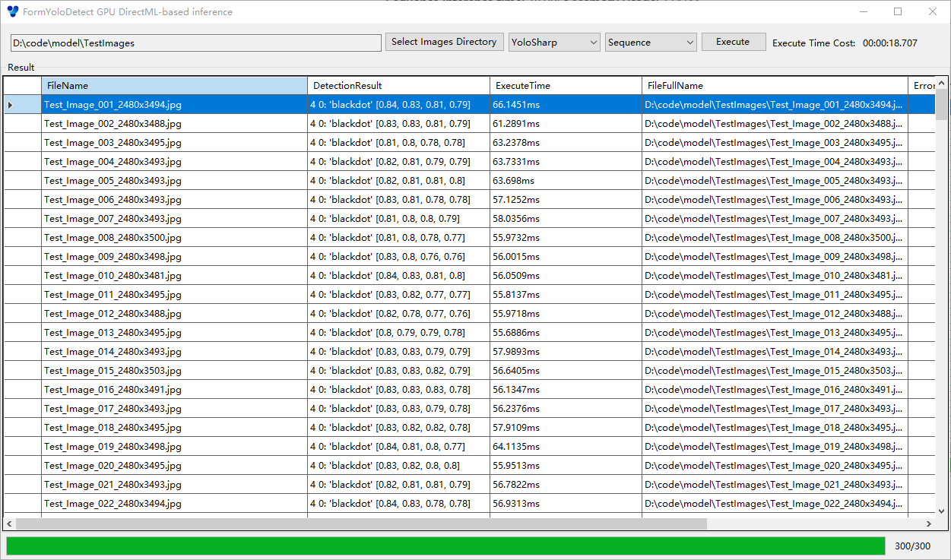Select Test_Image_004_2480x3493.jpg file name cell
Viewport: 951px width, 560px height.
[x=174, y=162]
